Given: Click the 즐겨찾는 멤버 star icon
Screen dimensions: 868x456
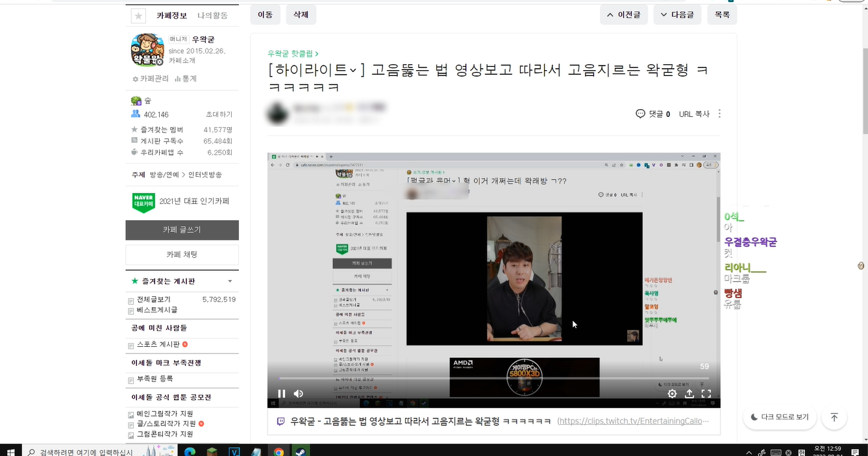Looking at the screenshot, I should click(134, 129).
